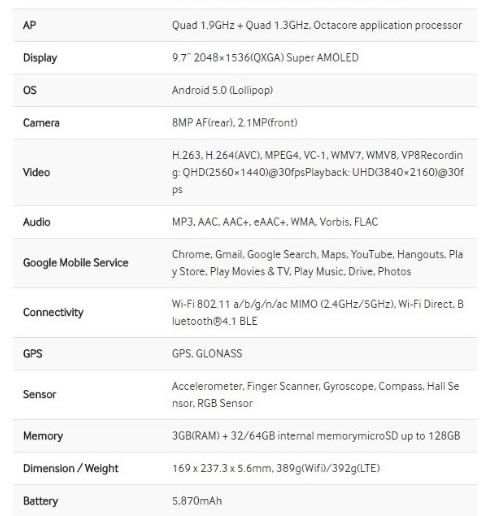
Task: Click the Android 5.0 (Lollipop) text
Action: tap(222, 90)
